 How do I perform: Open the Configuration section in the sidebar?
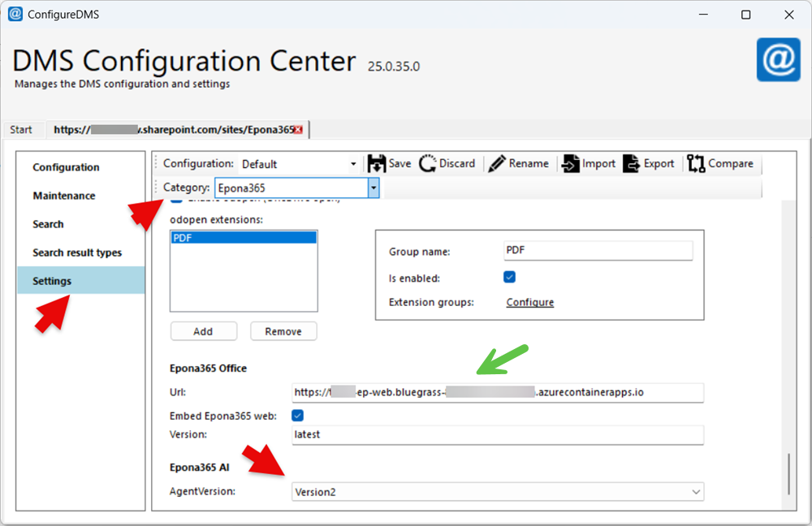(66, 167)
